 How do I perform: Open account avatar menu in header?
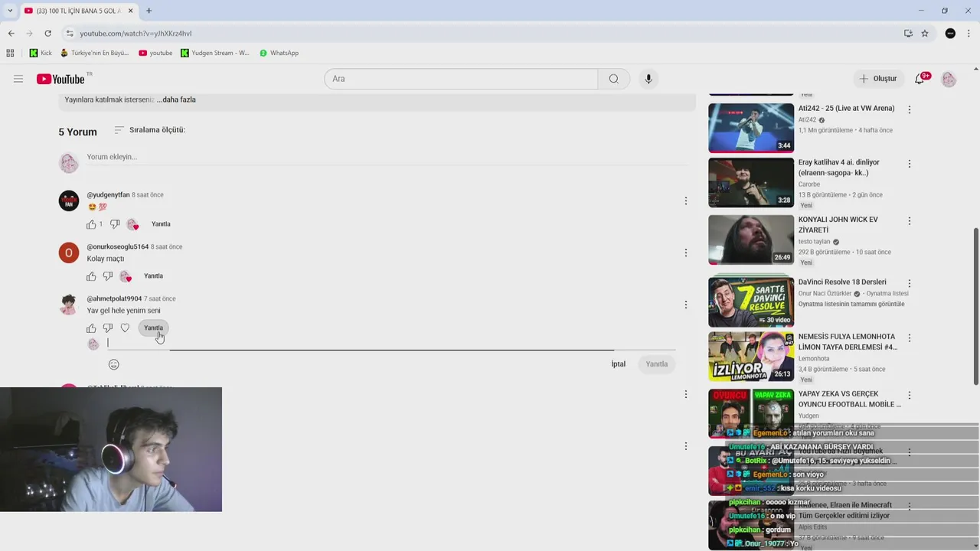949,79
